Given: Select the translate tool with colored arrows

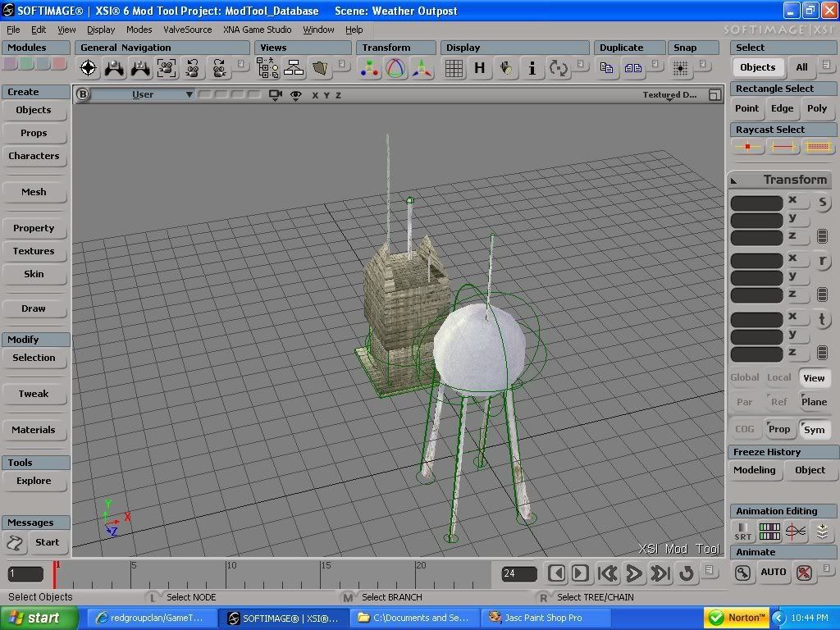Looking at the screenshot, I should coord(422,68).
